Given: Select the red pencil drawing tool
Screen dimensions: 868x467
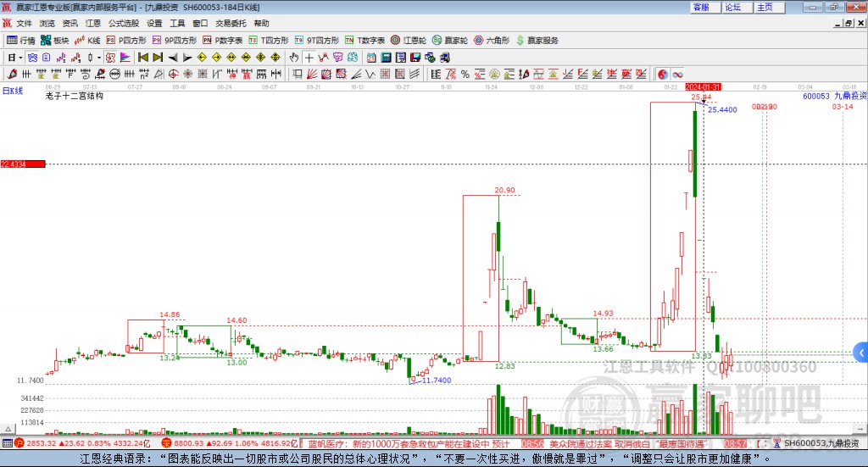Looking at the screenshot, I should pos(12,74).
